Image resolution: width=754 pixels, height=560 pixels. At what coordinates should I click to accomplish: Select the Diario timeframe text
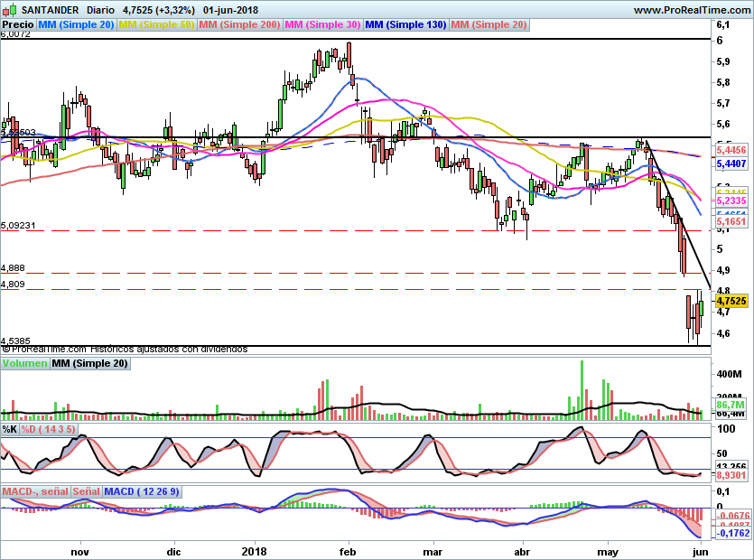100,10
